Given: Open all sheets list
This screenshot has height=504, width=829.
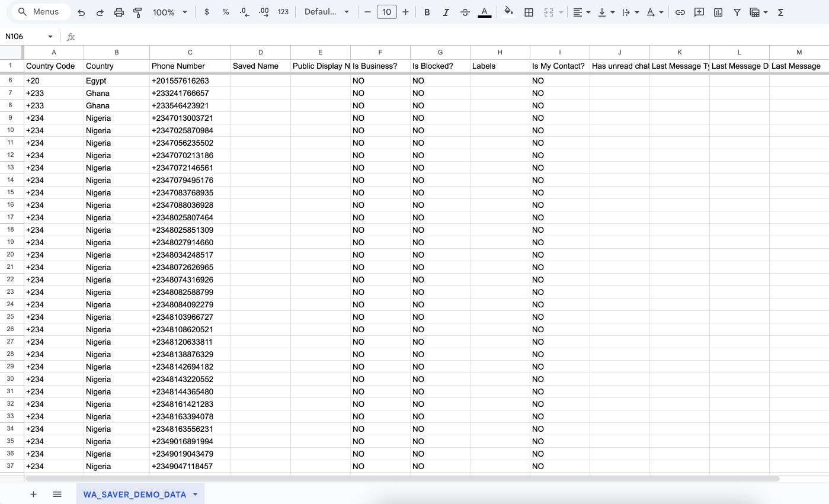Looking at the screenshot, I should click(57, 494).
